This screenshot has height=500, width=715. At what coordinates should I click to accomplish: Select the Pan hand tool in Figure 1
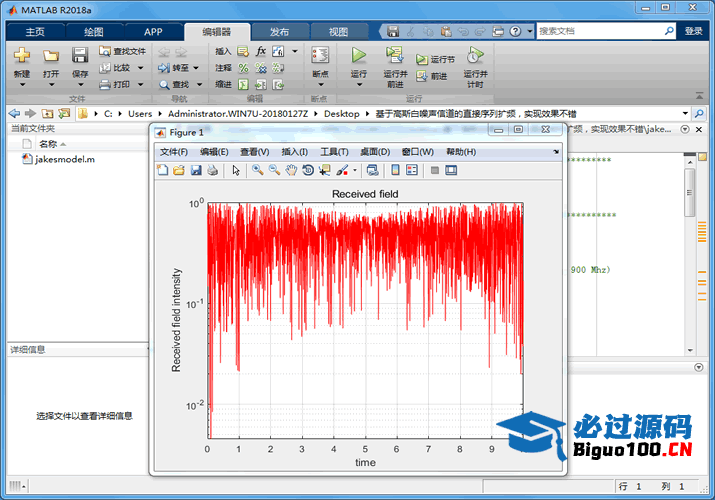pyautogui.click(x=291, y=170)
